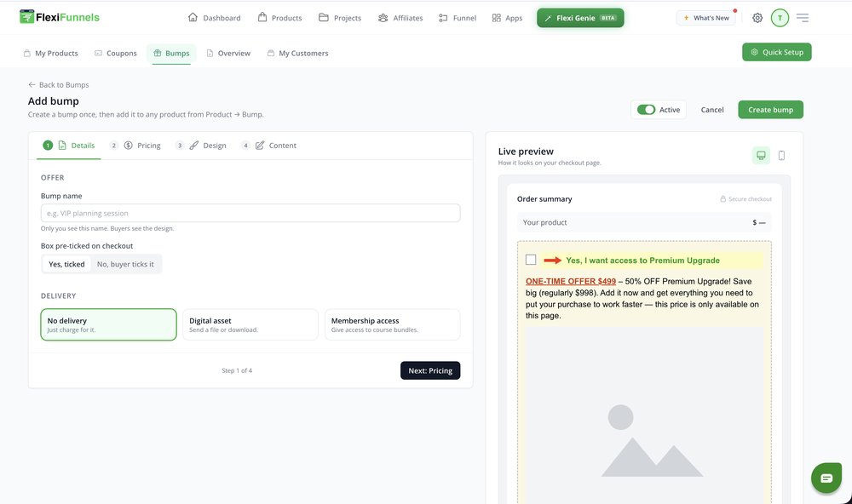Select the Bumps tab
The height and width of the screenshot is (504, 852).
point(171,54)
